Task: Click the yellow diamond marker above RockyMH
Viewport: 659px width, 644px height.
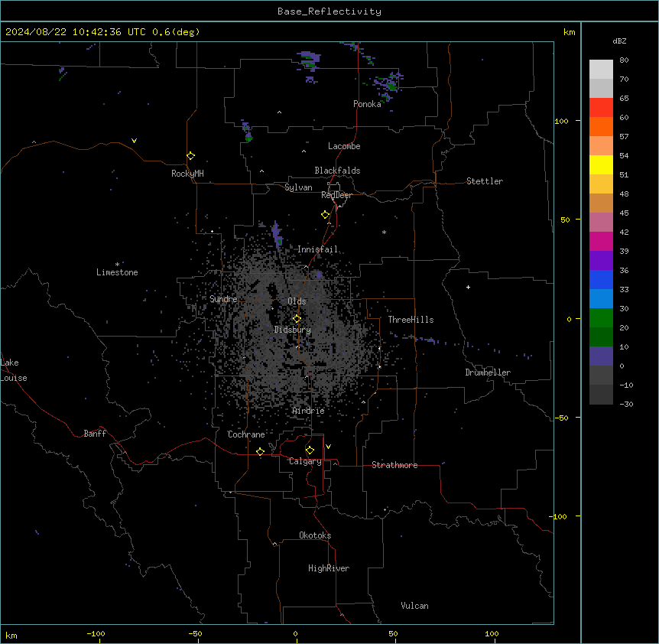Action: (190, 156)
